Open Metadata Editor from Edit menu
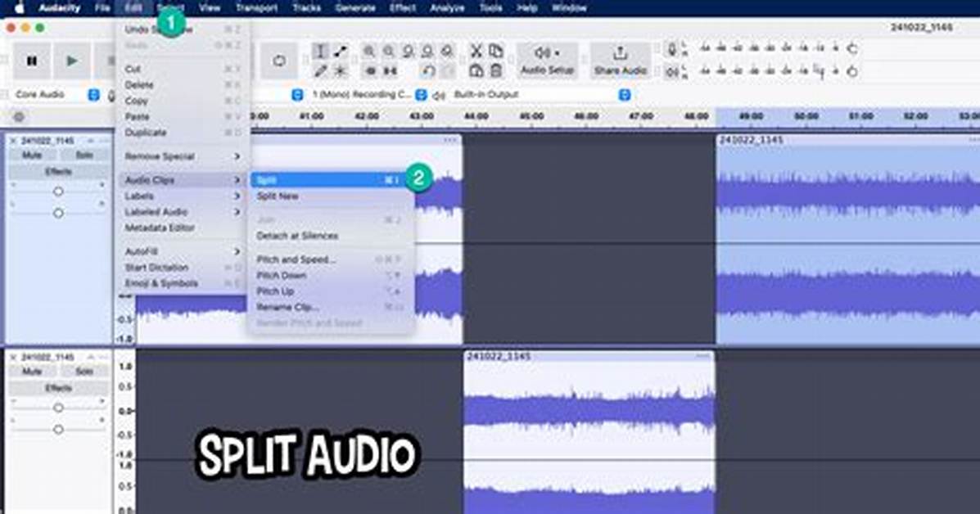This screenshot has width=980, height=514. pos(183,228)
